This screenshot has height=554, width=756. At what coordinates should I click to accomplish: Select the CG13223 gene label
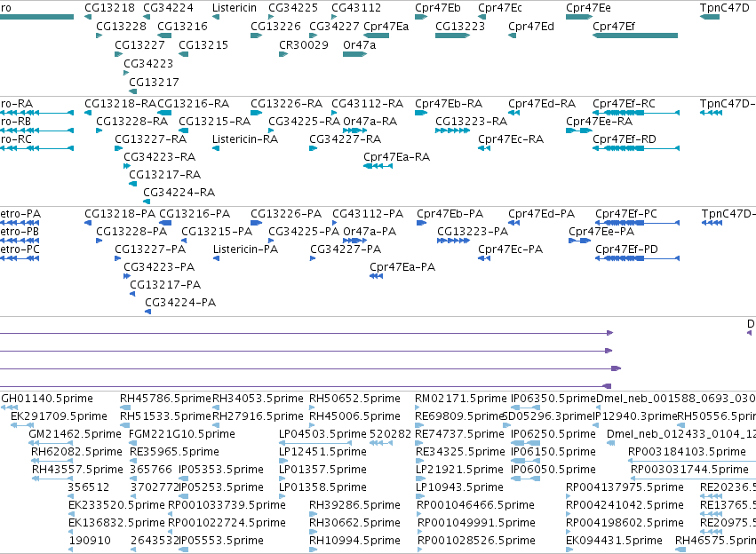point(460,26)
